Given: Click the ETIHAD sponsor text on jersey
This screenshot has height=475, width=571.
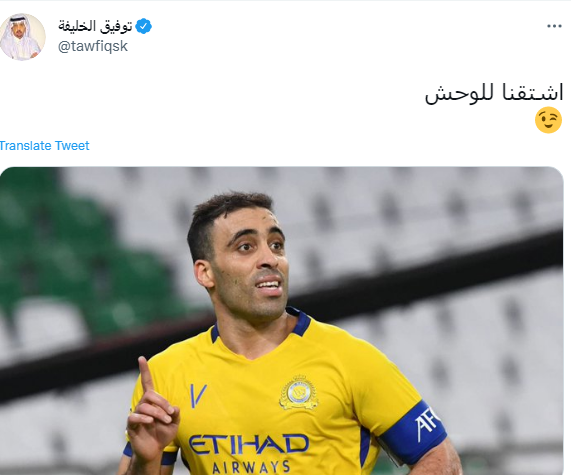Looking at the screenshot, I should [249, 444].
